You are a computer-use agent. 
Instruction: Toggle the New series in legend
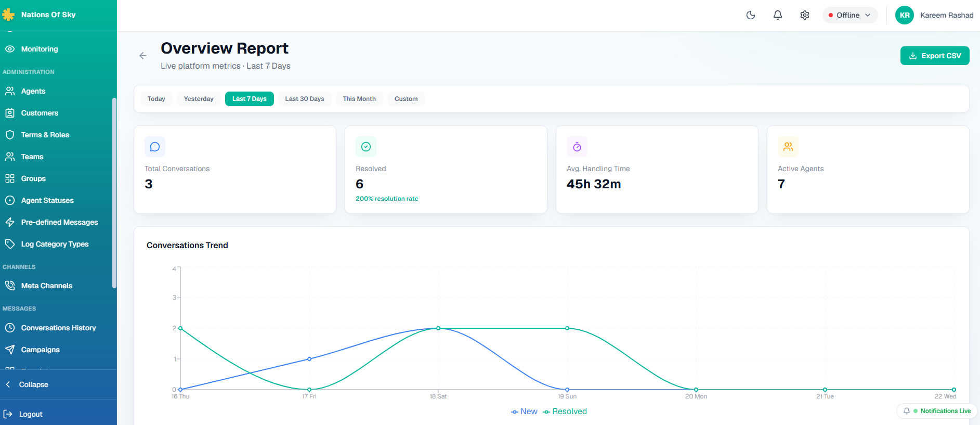click(524, 411)
